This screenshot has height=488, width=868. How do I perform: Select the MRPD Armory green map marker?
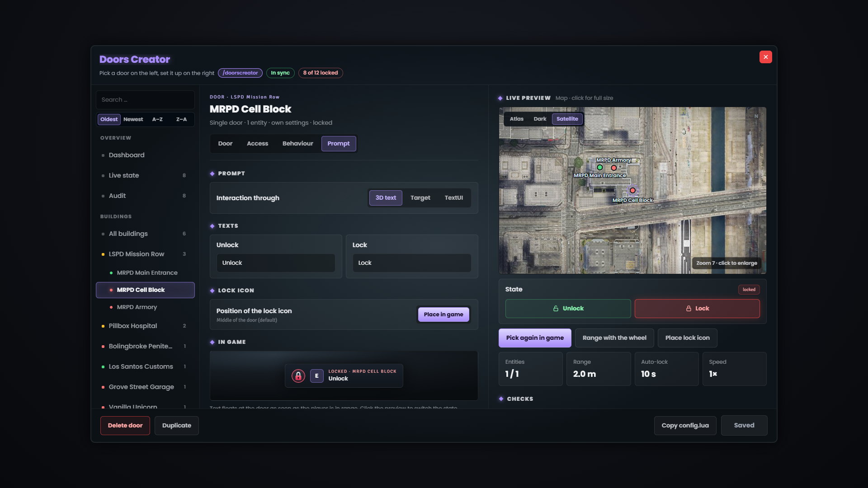coord(600,168)
